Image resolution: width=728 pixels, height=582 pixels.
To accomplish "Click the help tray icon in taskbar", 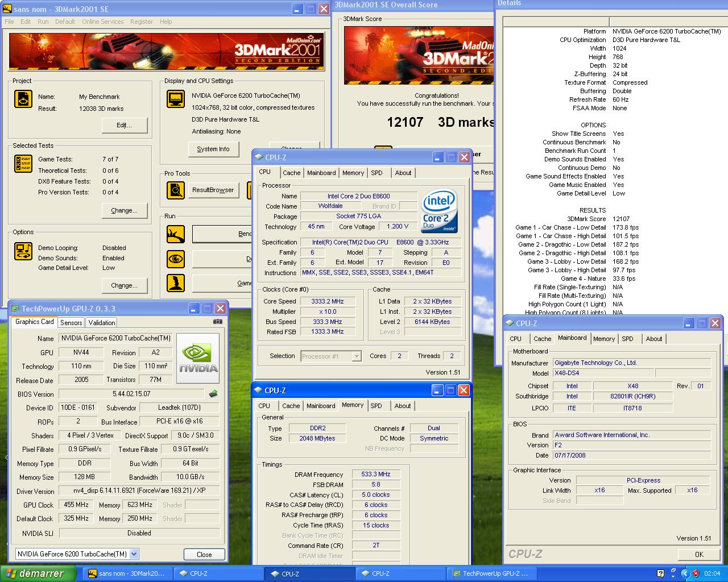I will click(660, 573).
